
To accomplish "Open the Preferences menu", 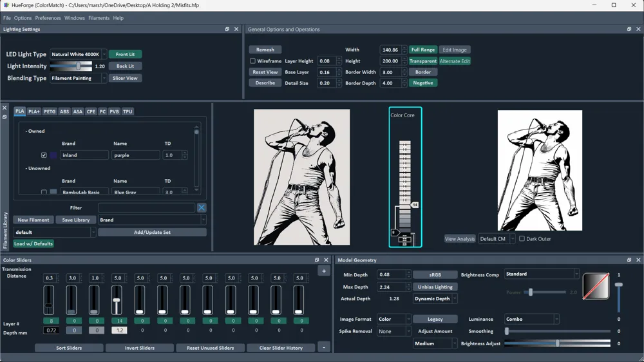I will point(48,18).
